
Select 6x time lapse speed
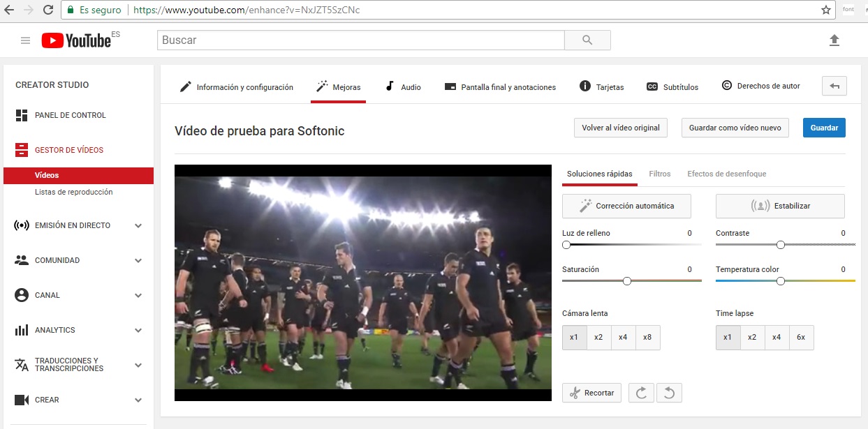click(801, 337)
